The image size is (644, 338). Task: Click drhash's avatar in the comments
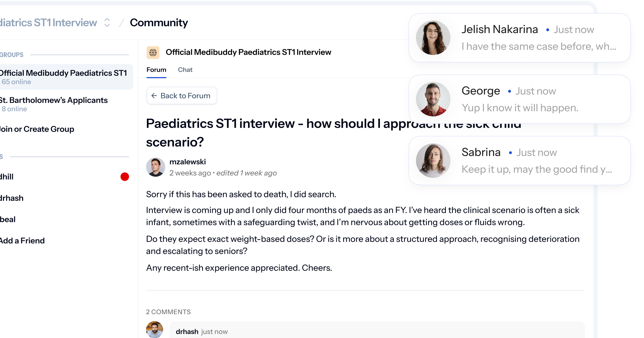click(154, 329)
